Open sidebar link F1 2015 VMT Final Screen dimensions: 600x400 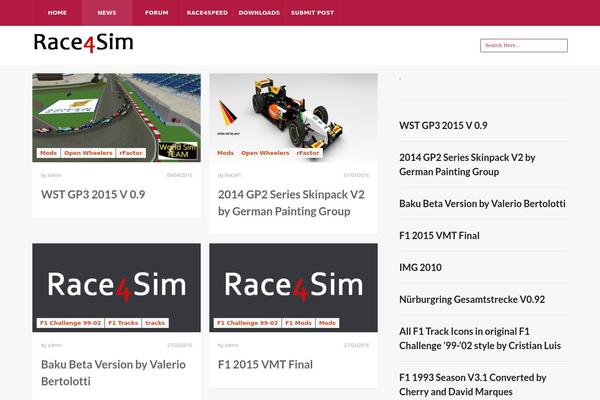pyautogui.click(x=439, y=235)
